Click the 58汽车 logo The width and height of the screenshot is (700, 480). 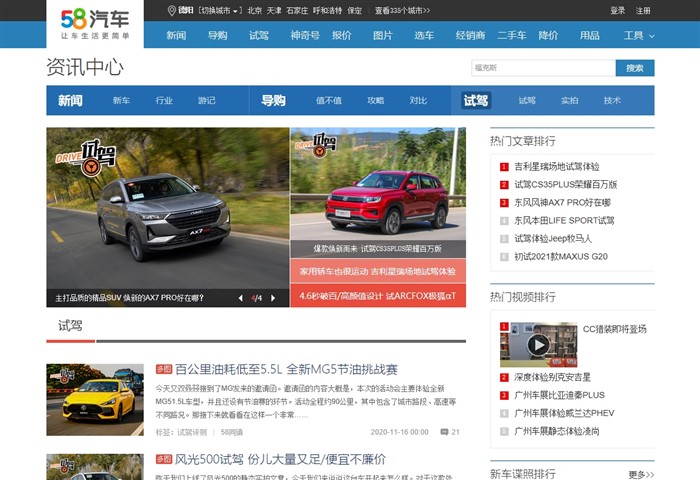[95, 24]
